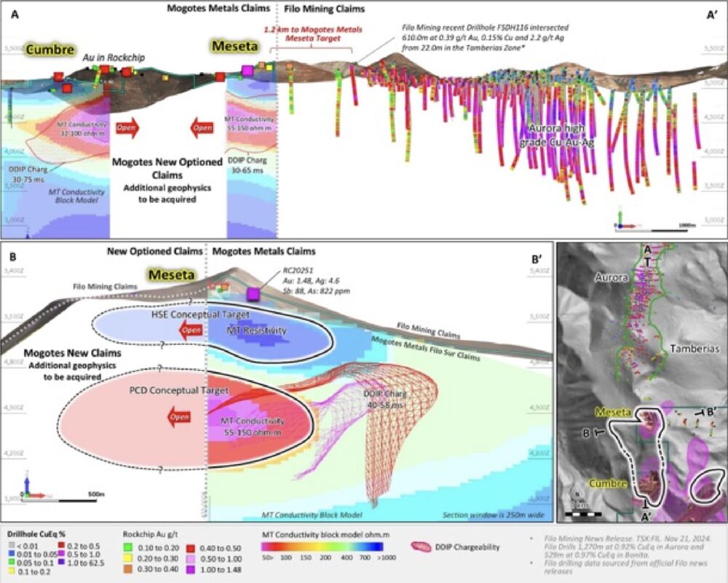The height and width of the screenshot is (583, 728).
Task: Click the Tamberias label on the map
Action: coord(695,349)
